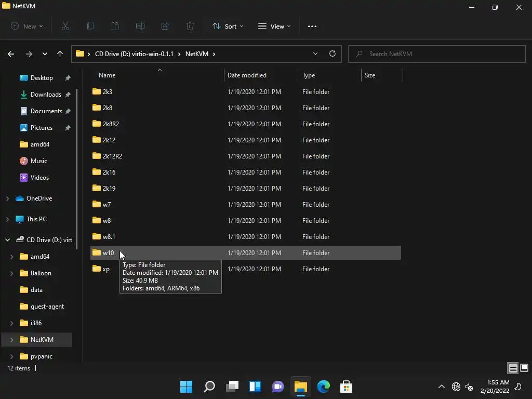Open Task View on taskbar
This screenshot has width=532, height=399.
pyautogui.click(x=232, y=387)
